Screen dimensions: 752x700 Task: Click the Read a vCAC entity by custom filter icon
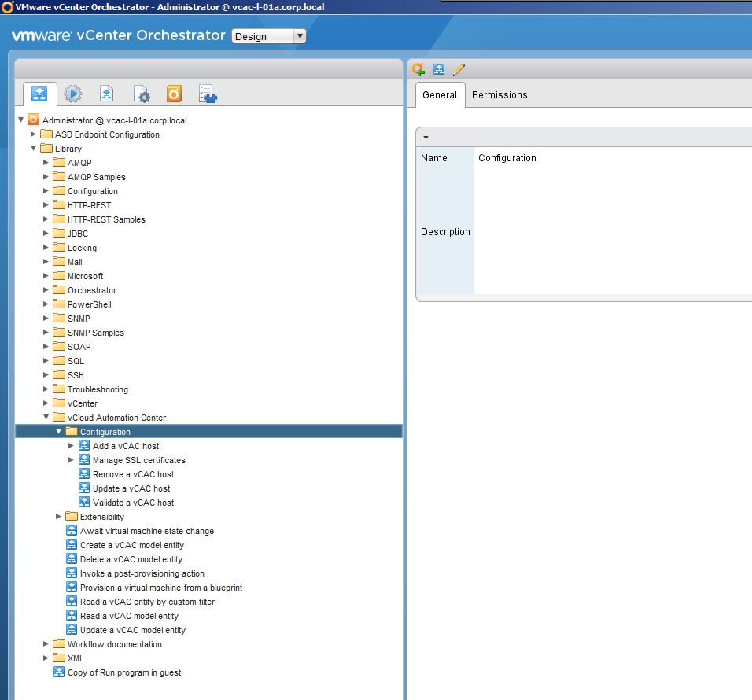coord(72,601)
